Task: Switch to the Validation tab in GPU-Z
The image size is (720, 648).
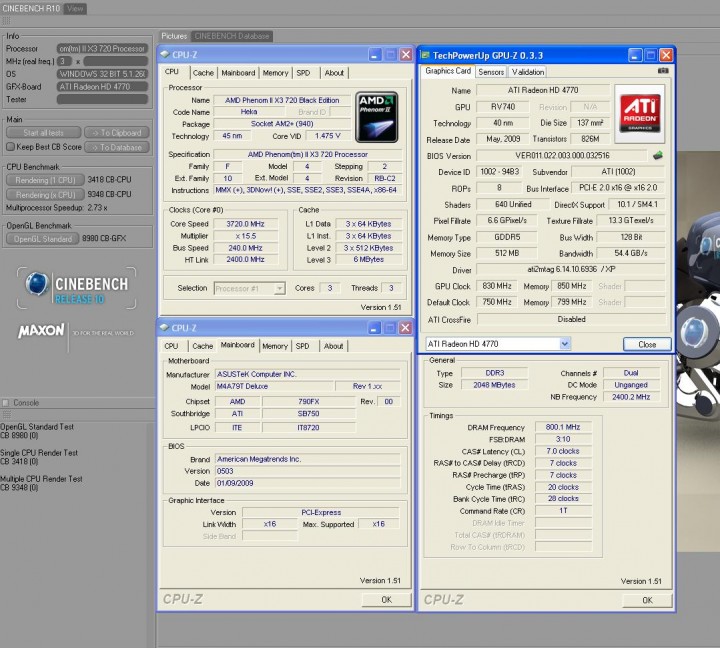Action: pos(527,72)
